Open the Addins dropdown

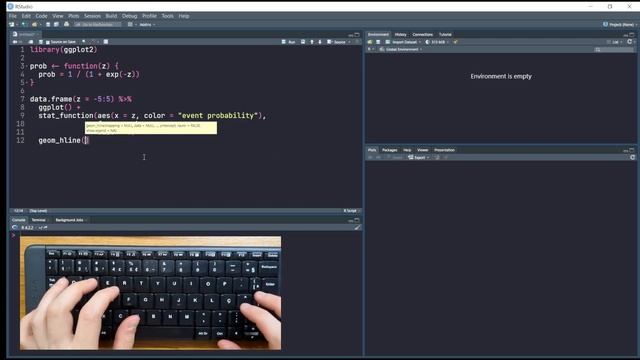tap(147, 24)
